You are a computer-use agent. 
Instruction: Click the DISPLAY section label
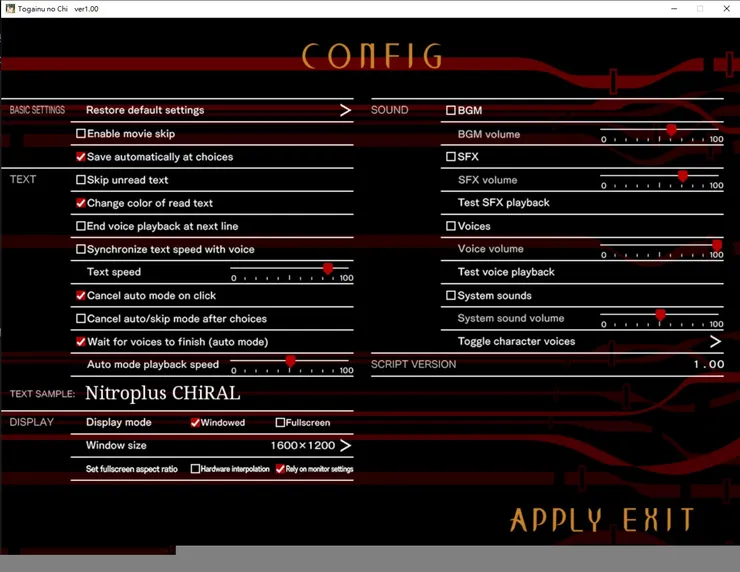coord(32,422)
